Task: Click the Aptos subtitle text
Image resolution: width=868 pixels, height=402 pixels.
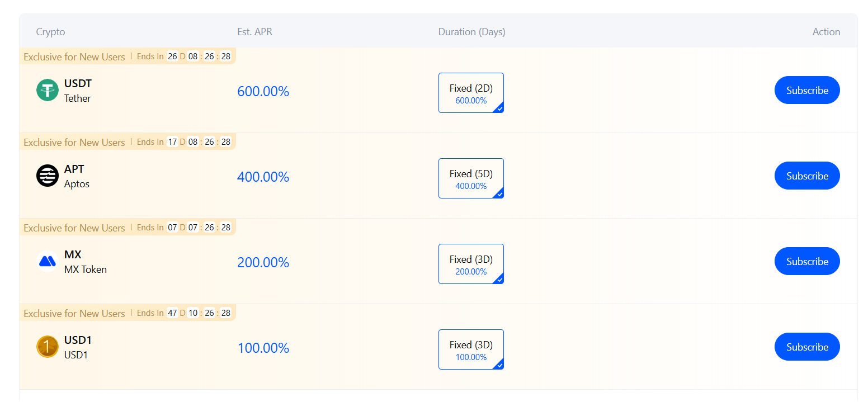Action: (77, 184)
